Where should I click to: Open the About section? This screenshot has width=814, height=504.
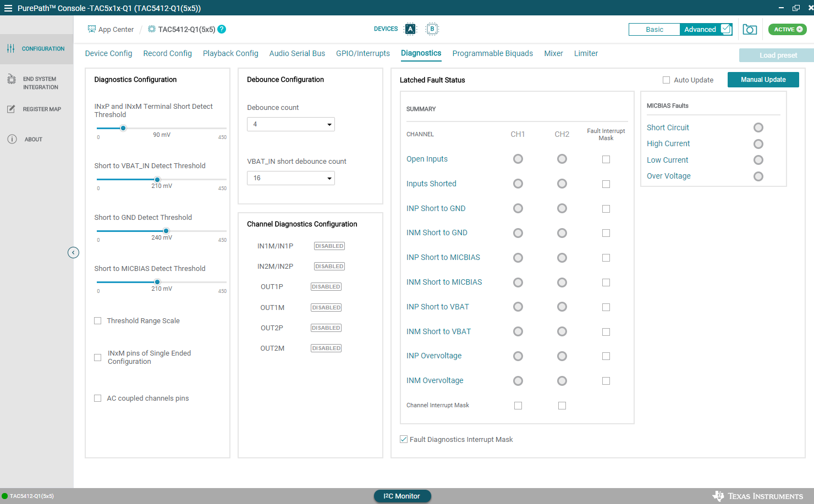pyautogui.click(x=33, y=140)
